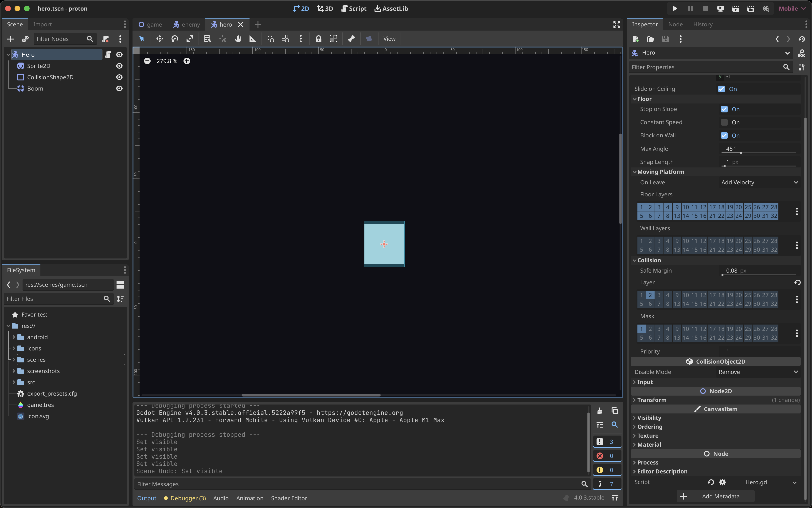This screenshot has height=508, width=812.
Task: Click the Filter Properties search field
Action: tap(711, 67)
